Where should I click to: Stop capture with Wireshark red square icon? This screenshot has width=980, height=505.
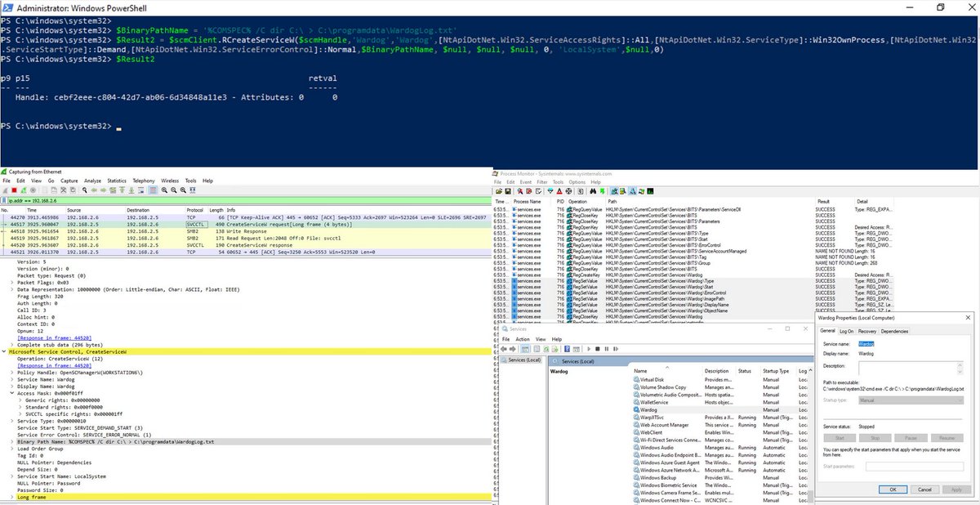click(x=14, y=190)
